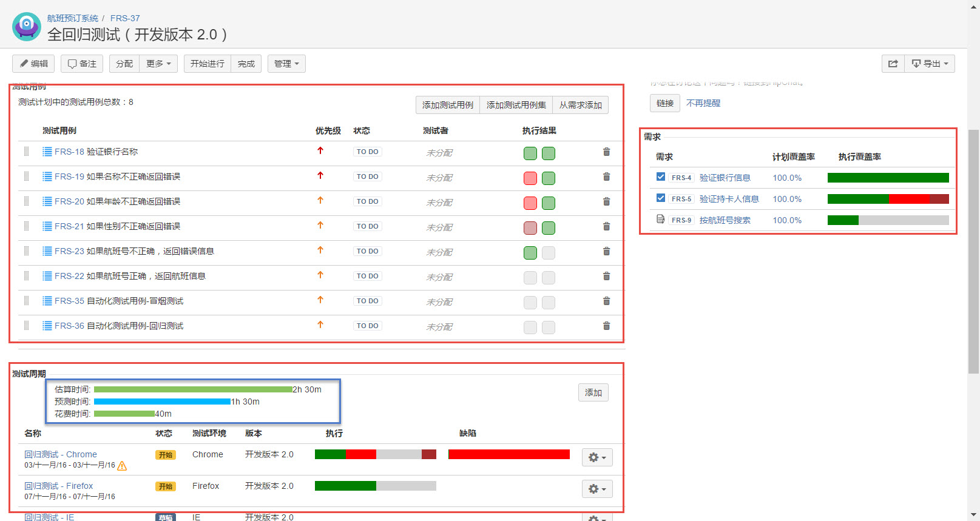Click the 添加测试用例 button

[x=447, y=105]
